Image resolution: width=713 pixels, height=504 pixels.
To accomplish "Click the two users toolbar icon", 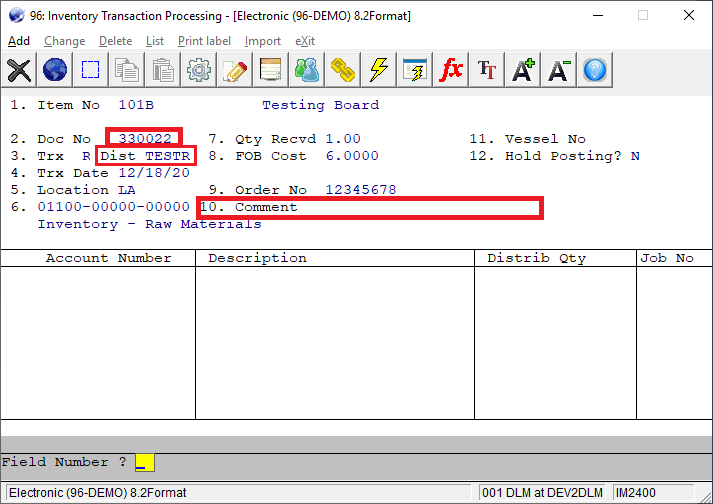I will tap(306, 70).
